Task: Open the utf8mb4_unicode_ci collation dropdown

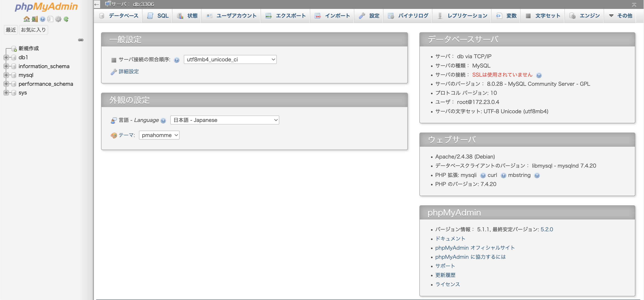Action: click(230, 59)
